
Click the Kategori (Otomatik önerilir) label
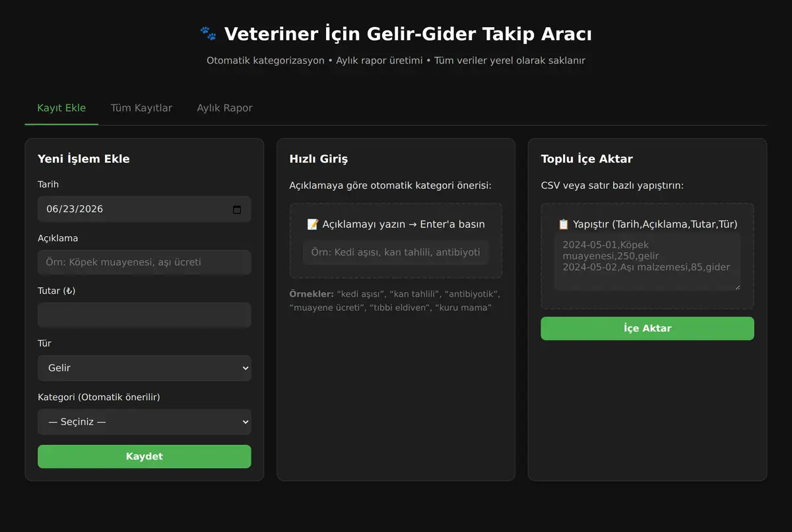[x=99, y=397]
